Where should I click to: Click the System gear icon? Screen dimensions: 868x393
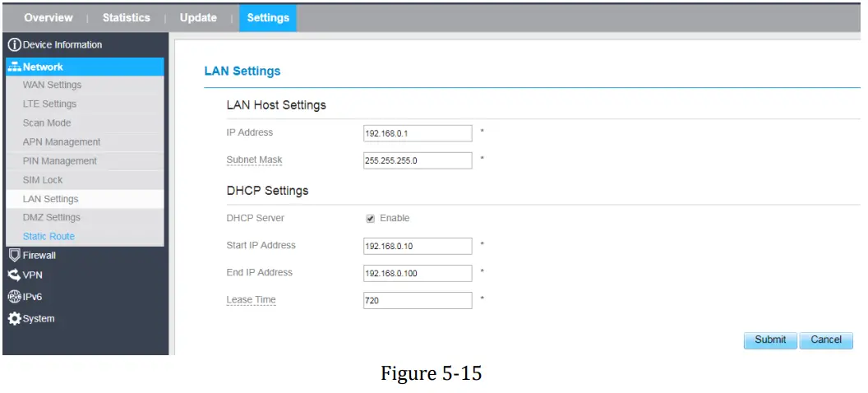click(14, 318)
